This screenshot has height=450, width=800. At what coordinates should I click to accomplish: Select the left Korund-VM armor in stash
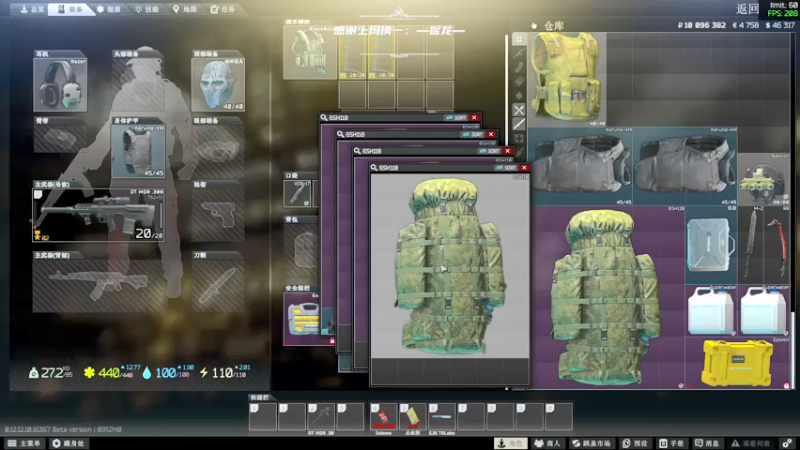coord(581,166)
